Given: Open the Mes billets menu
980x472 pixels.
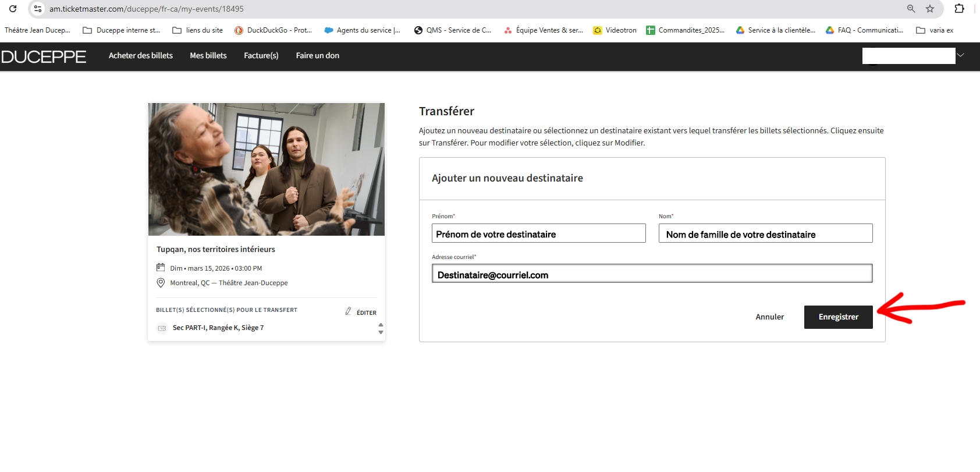Looking at the screenshot, I should point(208,56).
